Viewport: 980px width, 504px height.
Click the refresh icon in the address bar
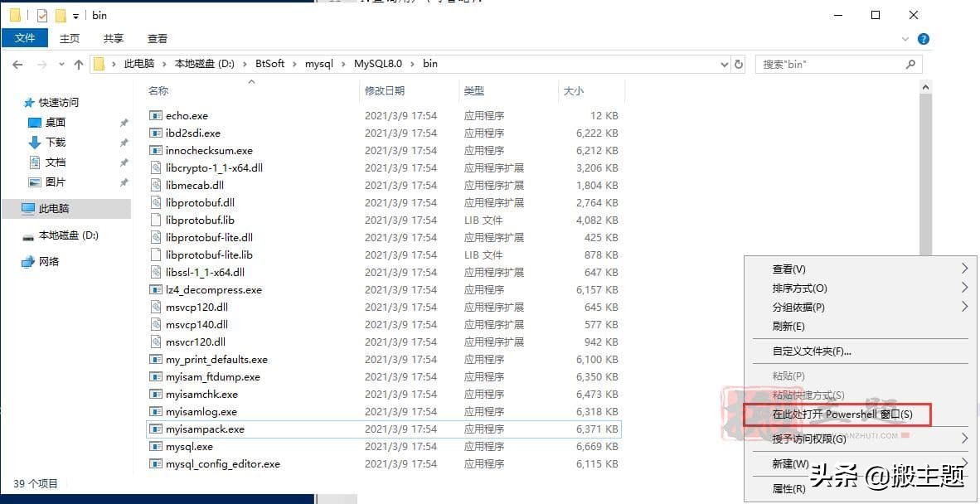(x=738, y=63)
